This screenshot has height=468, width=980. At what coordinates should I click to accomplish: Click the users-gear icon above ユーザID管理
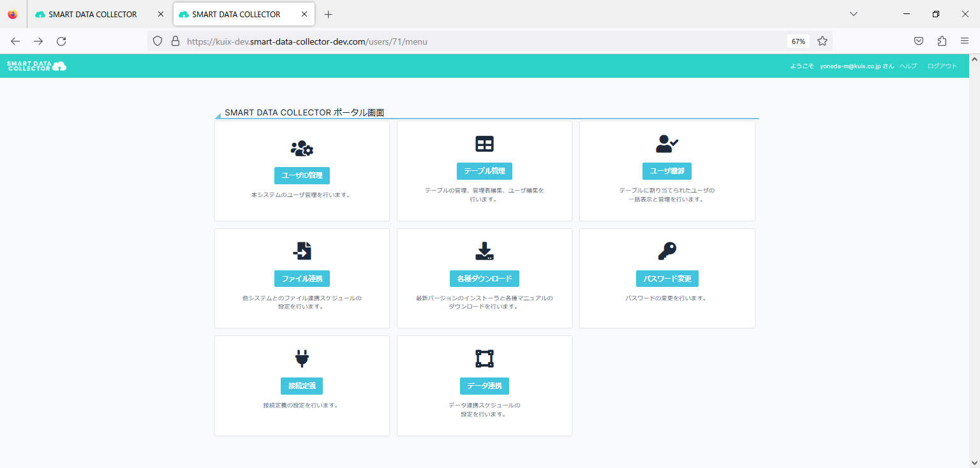[302, 149]
